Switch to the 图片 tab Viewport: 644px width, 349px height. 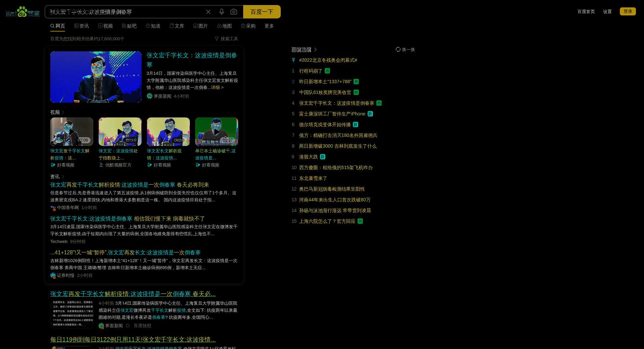click(x=201, y=26)
